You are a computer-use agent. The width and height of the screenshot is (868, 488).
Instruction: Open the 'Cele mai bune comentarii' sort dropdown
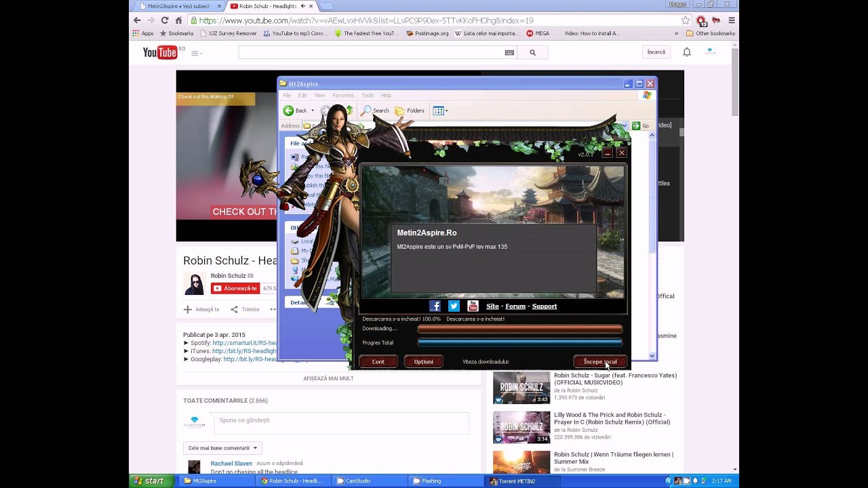point(222,448)
